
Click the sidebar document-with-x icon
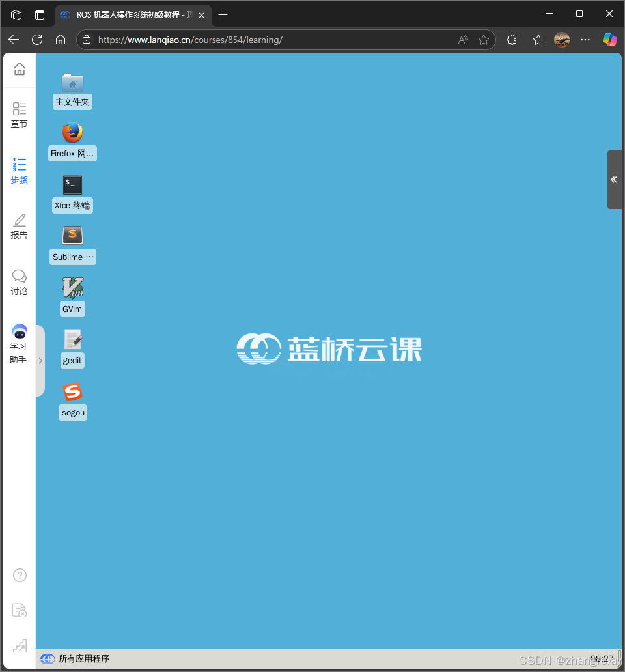[x=20, y=610]
